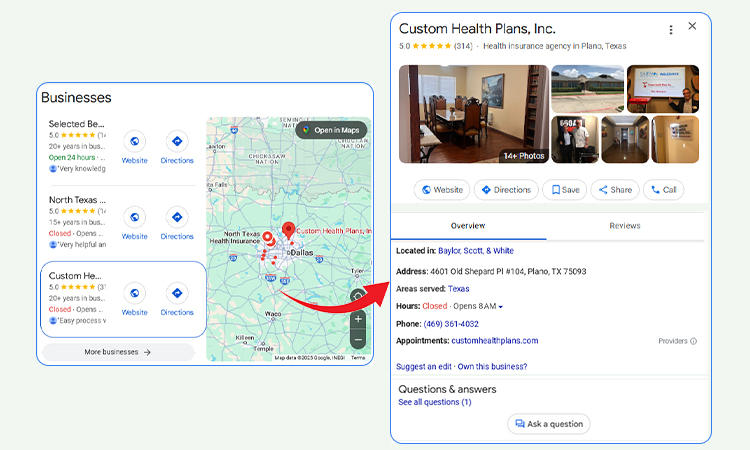The image size is (750, 450).
Task: Close the Custom Health Plans panel
Action: pos(692,26)
